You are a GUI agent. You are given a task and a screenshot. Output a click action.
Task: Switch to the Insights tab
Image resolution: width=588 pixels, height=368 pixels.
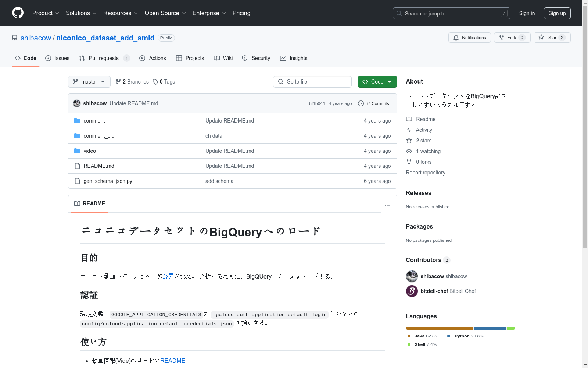pyautogui.click(x=294, y=58)
